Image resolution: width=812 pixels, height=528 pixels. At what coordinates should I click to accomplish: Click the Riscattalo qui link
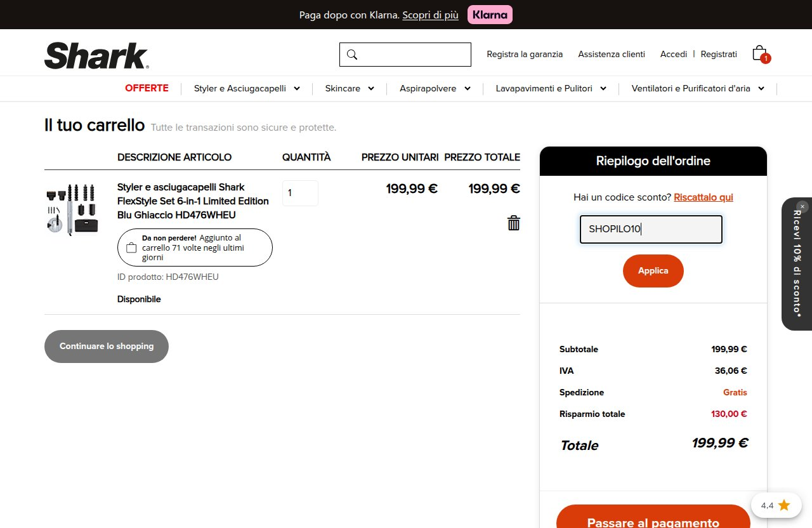[704, 197]
